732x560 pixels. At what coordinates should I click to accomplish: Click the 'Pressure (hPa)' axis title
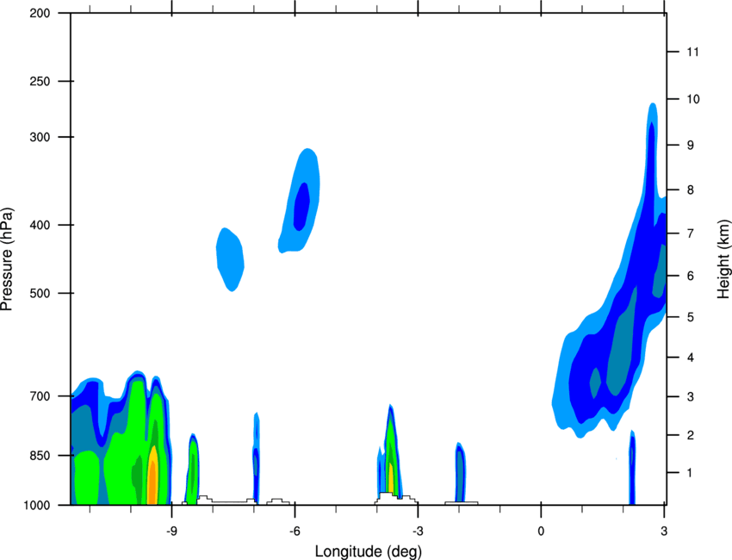pyautogui.click(x=7, y=259)
